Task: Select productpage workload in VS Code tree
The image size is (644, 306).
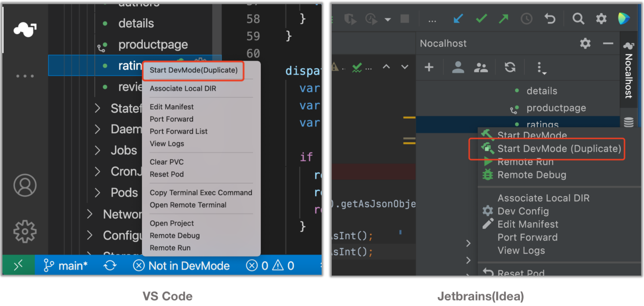Action: point(153,45)
